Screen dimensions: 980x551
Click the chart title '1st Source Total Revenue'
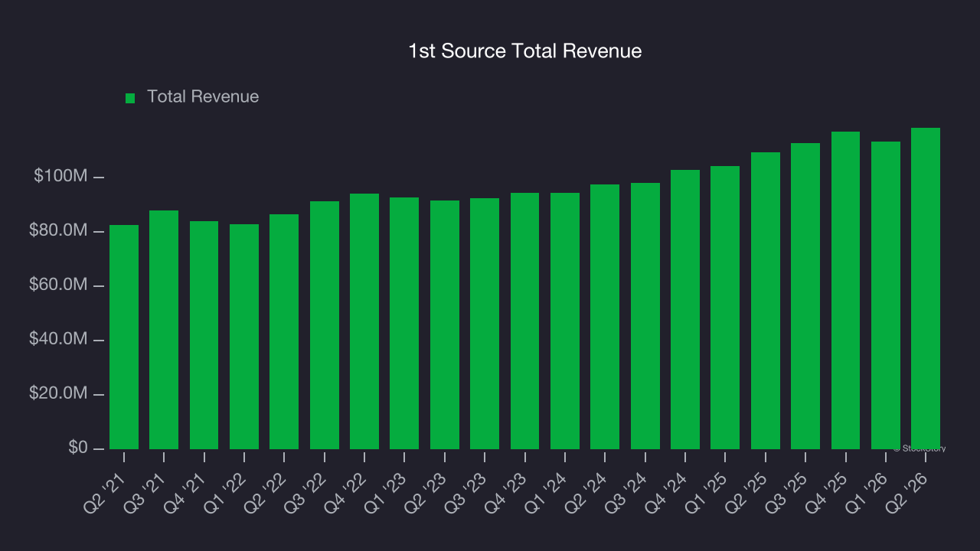tap(525, 51)
